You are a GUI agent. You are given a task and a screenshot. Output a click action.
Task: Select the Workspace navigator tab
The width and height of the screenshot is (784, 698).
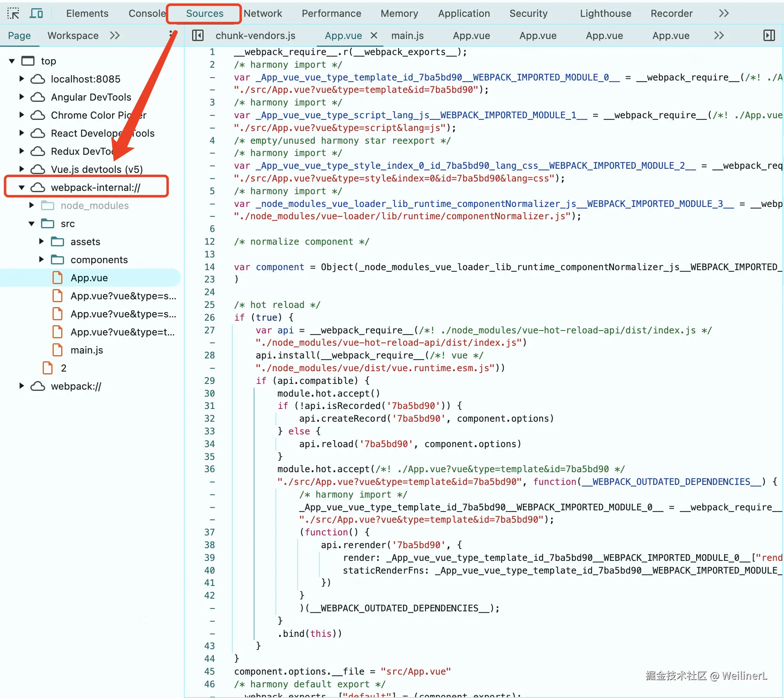73,36
